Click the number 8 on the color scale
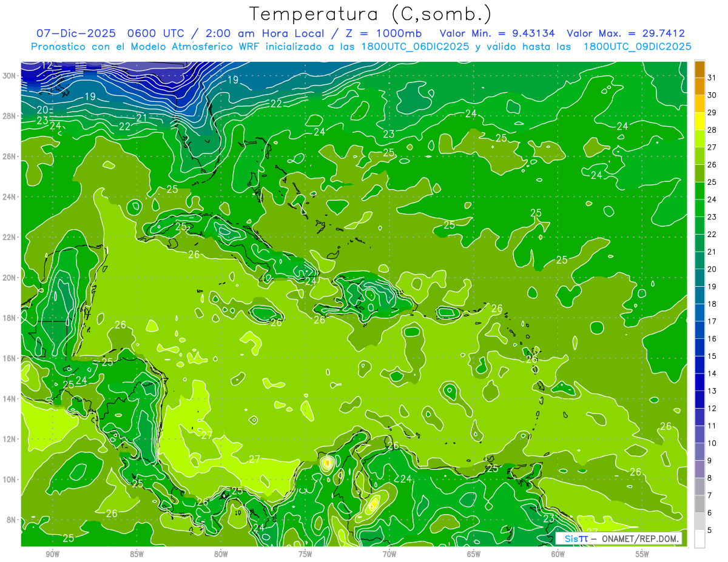Screen dimensions: 728x562 point(710,478)
